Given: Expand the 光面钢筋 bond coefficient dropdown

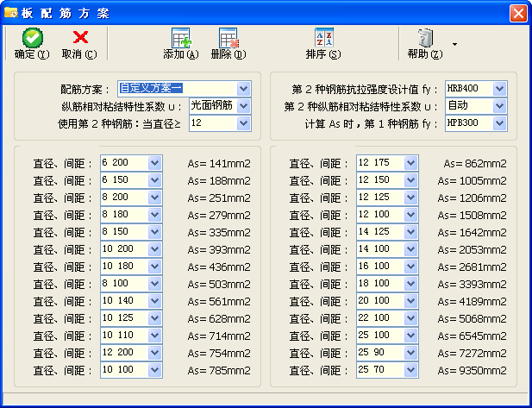Looking at the screenshot, I should [243, 105].
